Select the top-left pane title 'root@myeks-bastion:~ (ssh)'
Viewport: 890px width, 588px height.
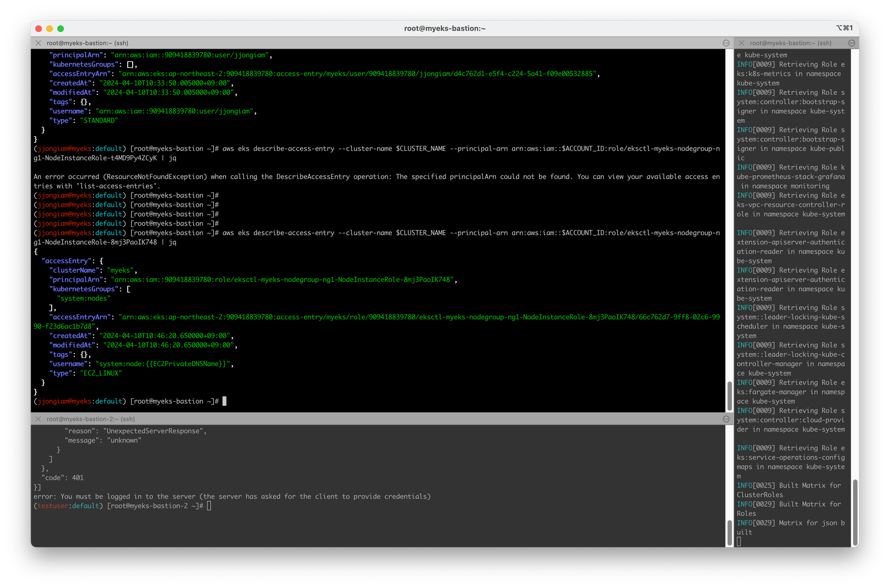(x=87, y=43)
